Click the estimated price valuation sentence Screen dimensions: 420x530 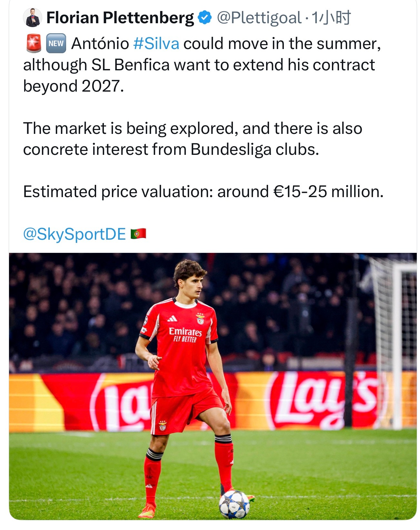coord(203,192)
